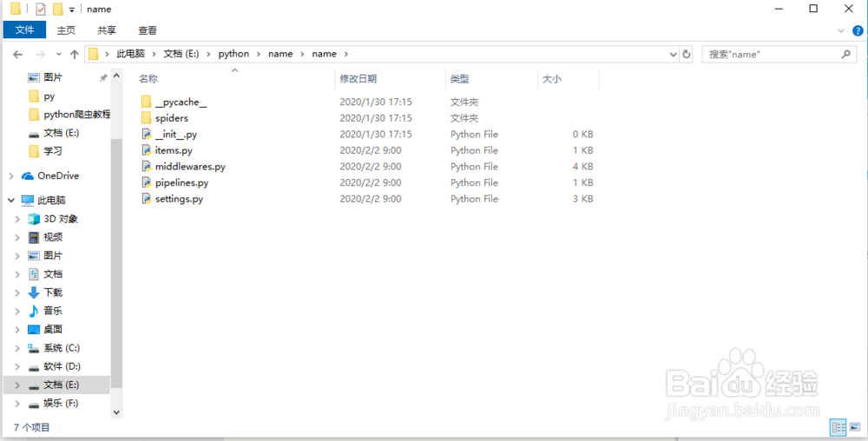This screenshot has height=441, width=868.
Task: Expand the OneDrive tree node
Action: 11,176
